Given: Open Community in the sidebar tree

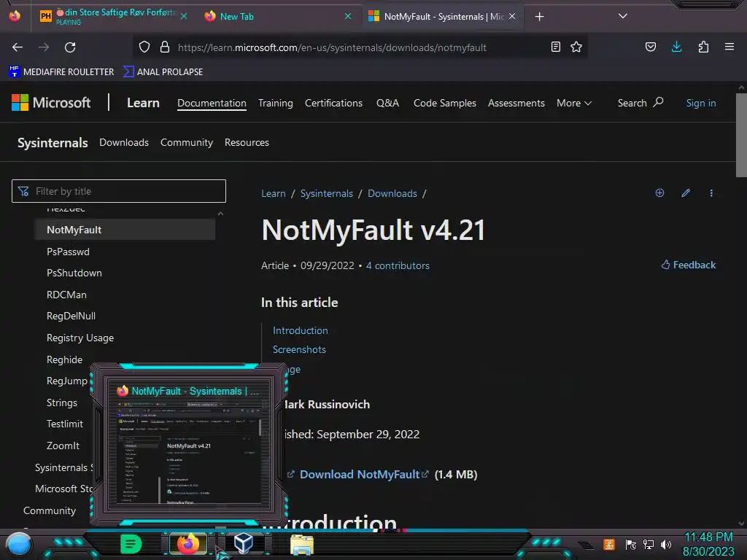Looking at the screenshot, I should pos(50,510).
